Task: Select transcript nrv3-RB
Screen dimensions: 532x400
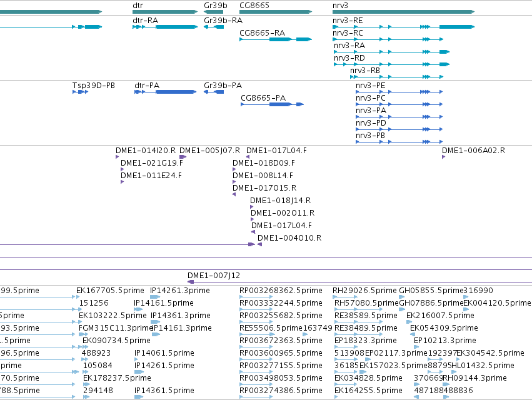Action: coord(364,71)
